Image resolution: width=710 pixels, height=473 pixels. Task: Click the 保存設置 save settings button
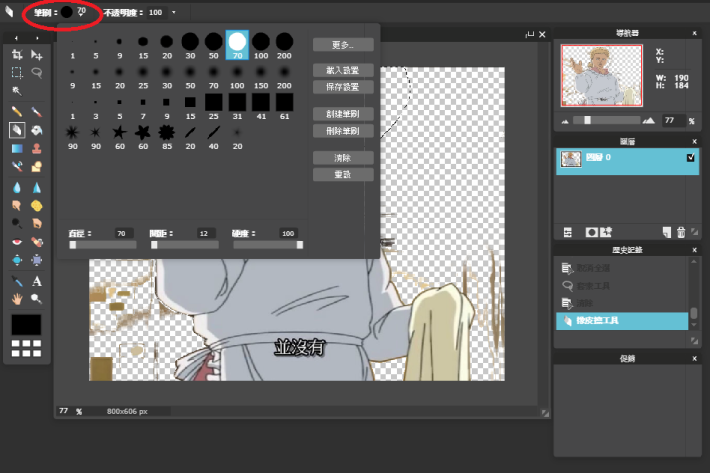point(343,87)
